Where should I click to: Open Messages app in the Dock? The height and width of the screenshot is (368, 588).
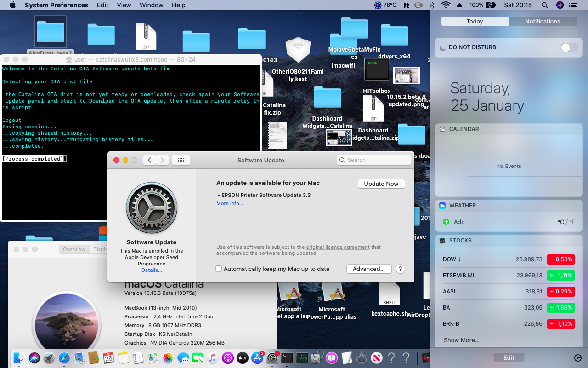click(183, 358)
